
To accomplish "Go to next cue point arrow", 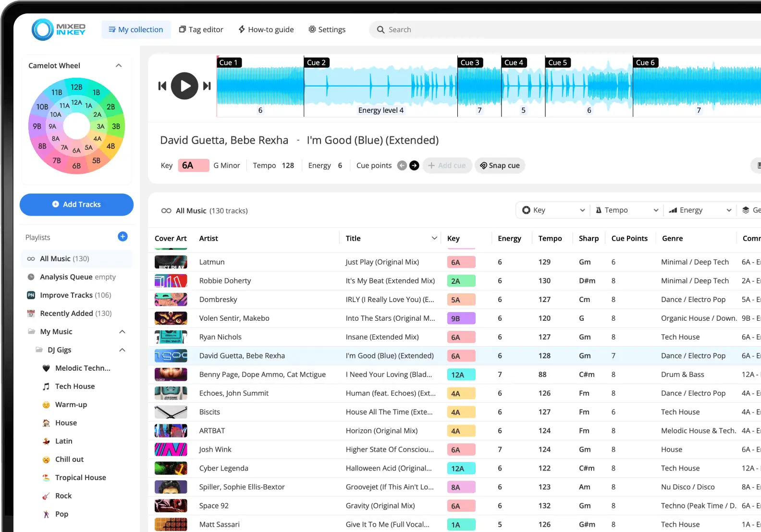I will click(414, 166).
